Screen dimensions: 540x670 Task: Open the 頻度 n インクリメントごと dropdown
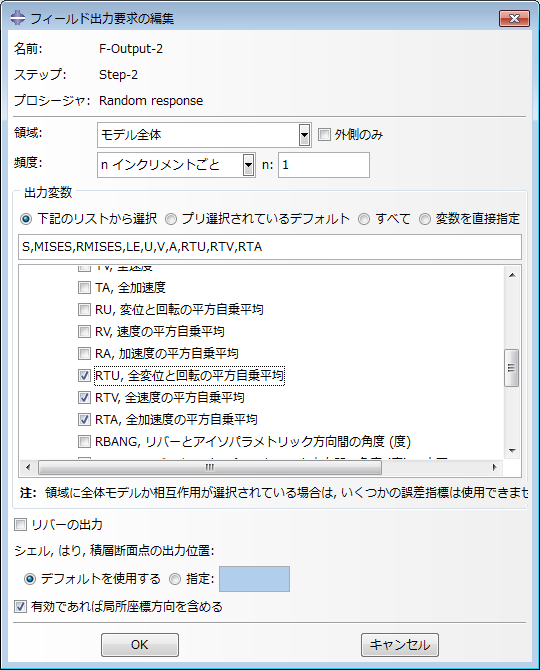(x=249, y=165)
